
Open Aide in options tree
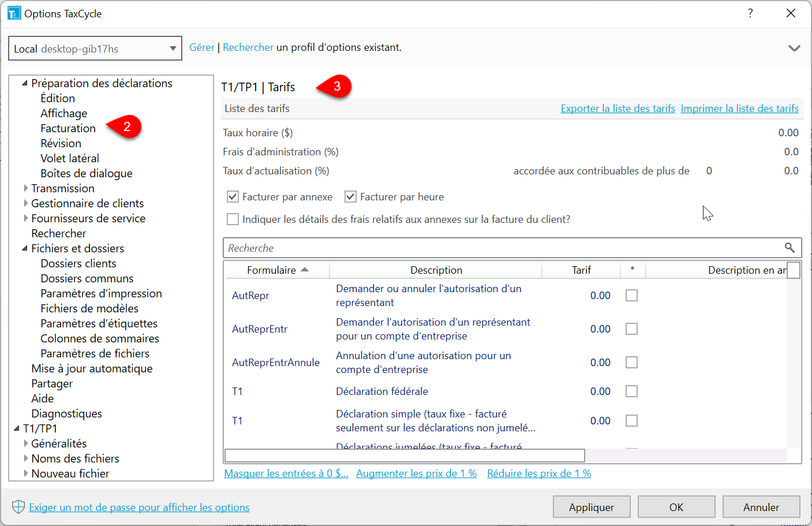42,398
